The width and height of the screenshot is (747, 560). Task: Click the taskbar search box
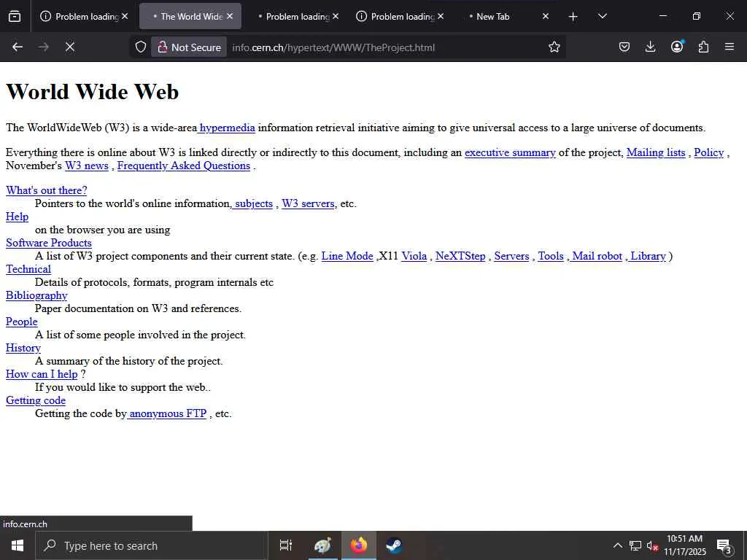coord(152,545)
